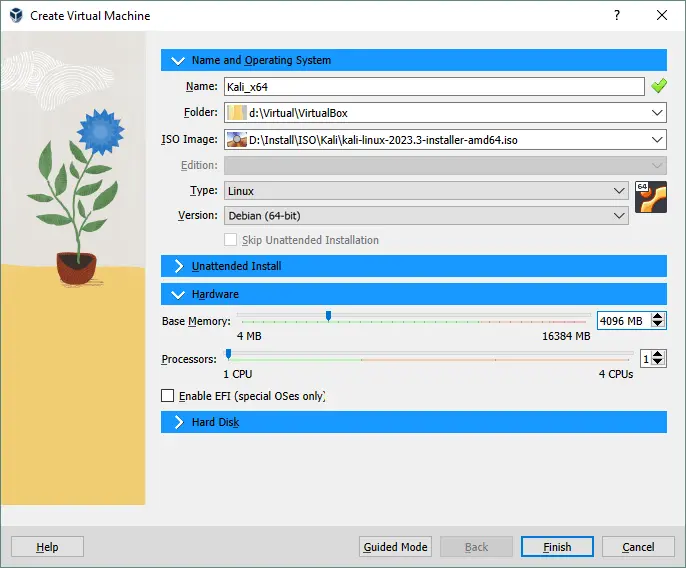
Task: Collapse the Hardware section
Action: coord(178,295)
